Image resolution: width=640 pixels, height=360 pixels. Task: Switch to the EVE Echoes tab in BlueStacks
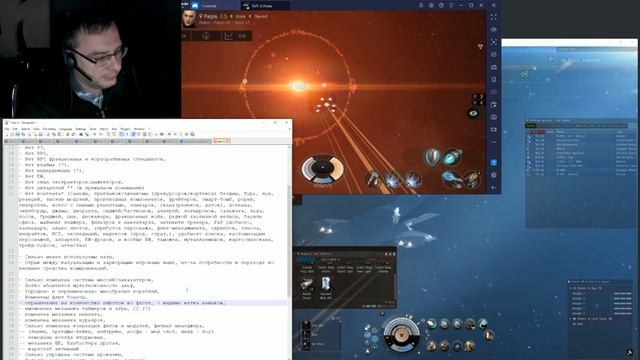coord(260,6)
